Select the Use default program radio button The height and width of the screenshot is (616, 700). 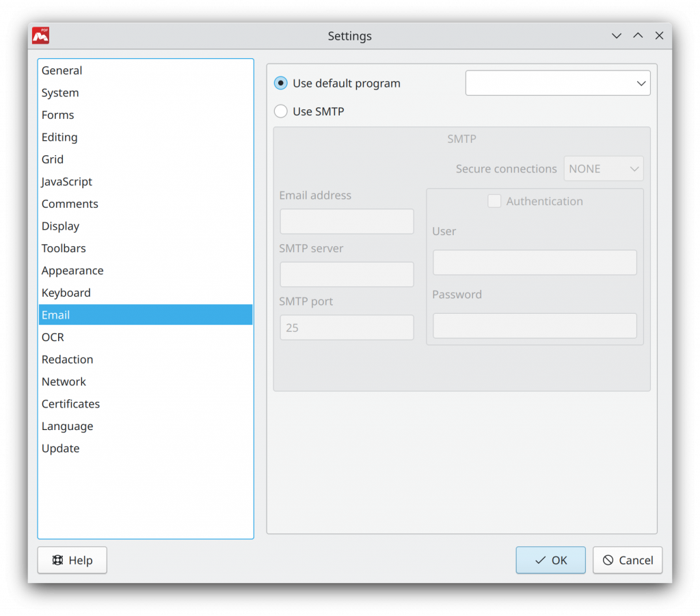pyautogui.click(x=280, y=83)
